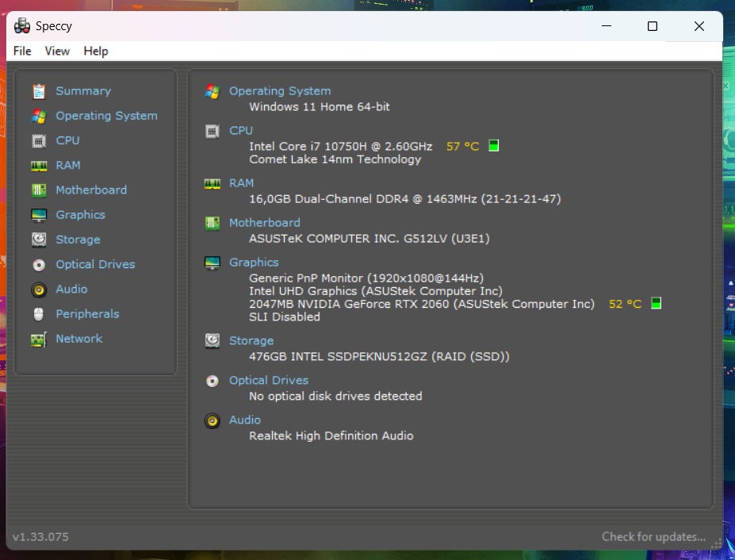Screen dimensions: 735x560
Task: Open the View menu
Action: pos(57,51)
